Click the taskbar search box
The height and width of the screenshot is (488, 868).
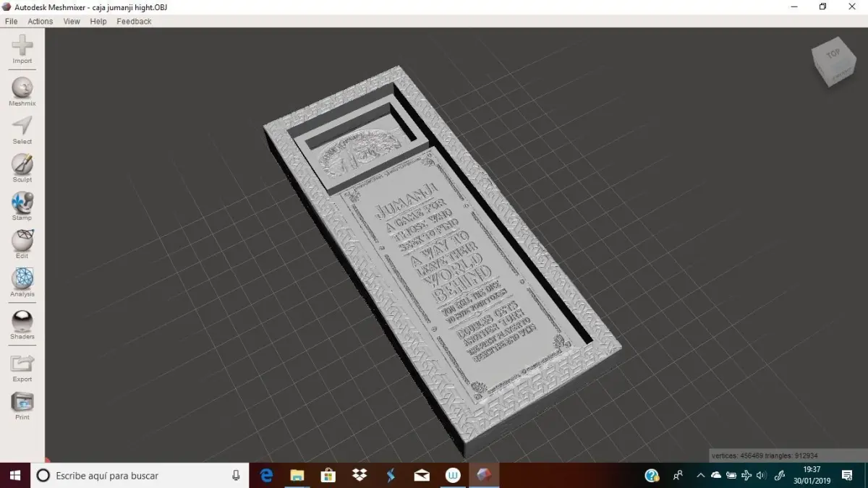pyautogui.click(x=140, y=475)
